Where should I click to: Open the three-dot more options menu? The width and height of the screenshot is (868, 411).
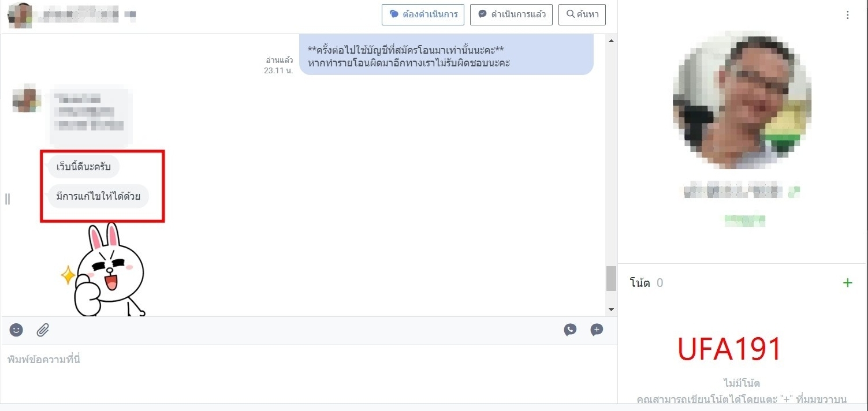click(847, 15)
